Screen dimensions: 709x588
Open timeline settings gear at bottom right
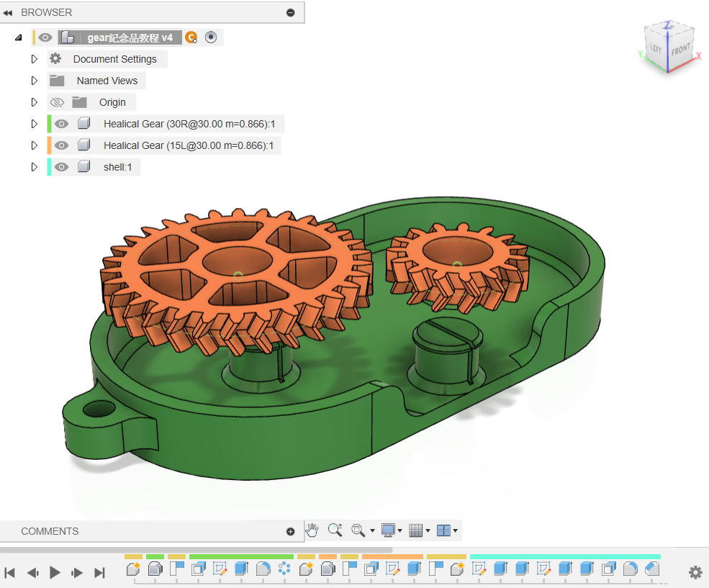click(x=695, y=572)
